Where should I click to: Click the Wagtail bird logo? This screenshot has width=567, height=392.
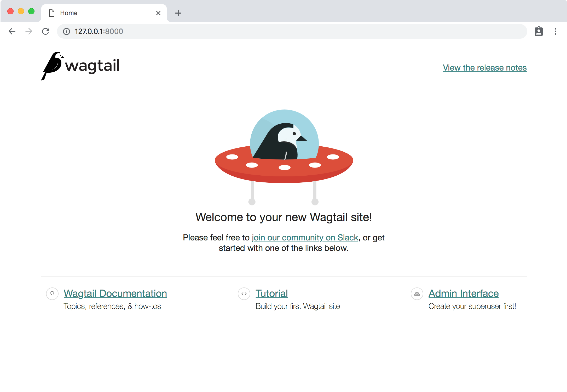53,66
